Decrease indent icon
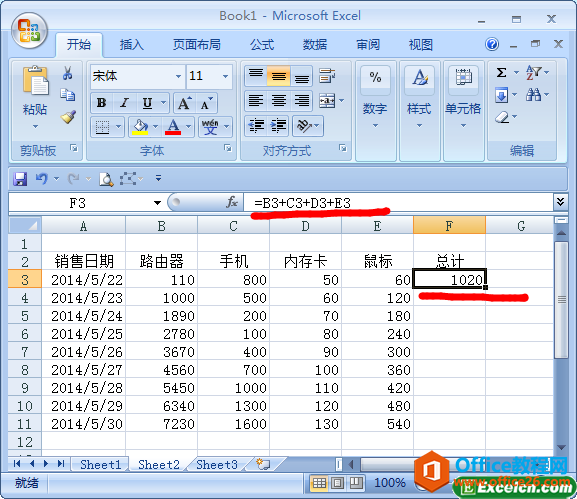This screenshot has height=499, width=577. (256, 125)
